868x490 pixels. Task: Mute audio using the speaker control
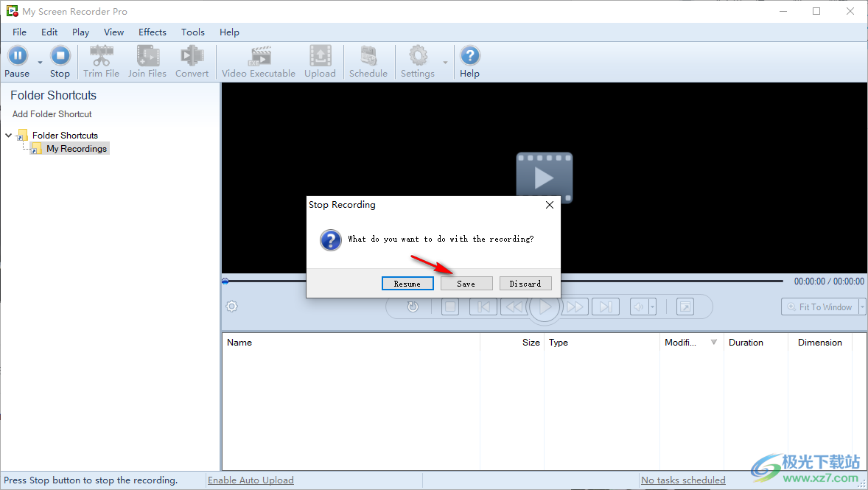tap(637, 307)
